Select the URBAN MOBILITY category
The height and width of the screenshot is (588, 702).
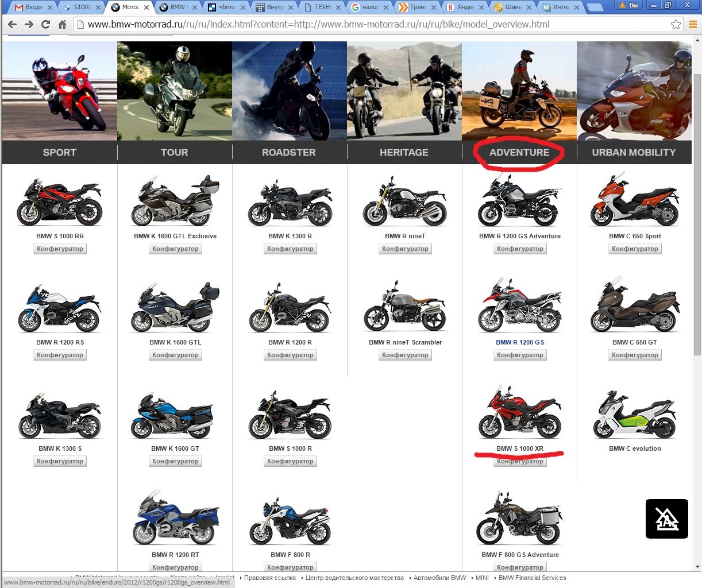634,152
